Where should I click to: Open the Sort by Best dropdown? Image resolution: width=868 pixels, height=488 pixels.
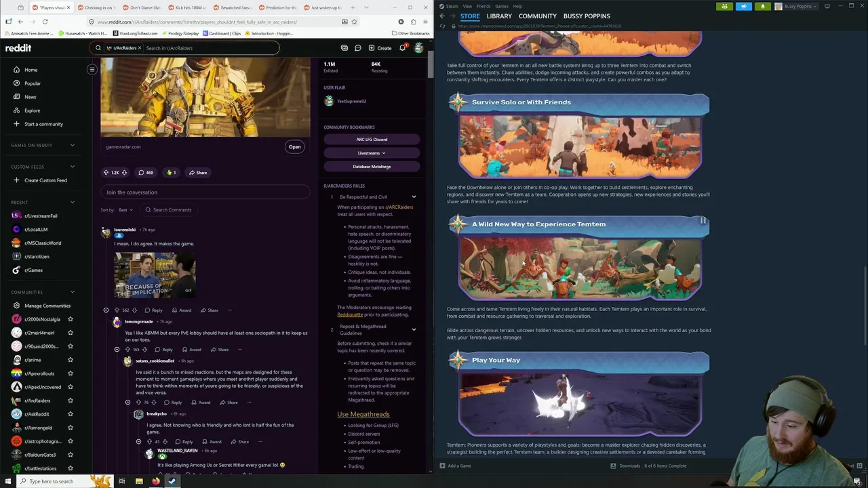[x=126, y=210]
